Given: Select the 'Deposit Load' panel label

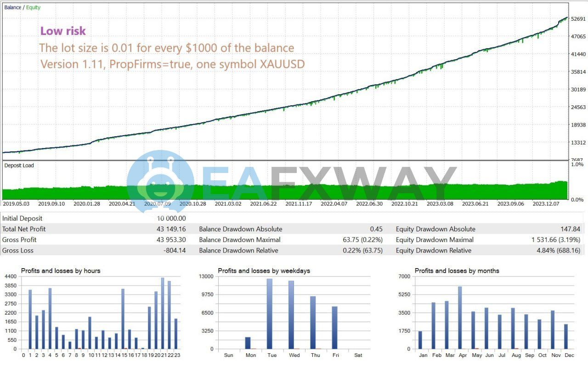Looking at the screenshot, I should point(19,166).
